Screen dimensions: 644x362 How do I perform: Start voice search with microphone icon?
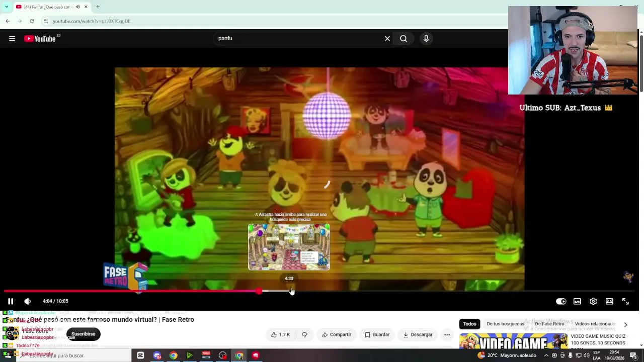(x=426, y=39)
